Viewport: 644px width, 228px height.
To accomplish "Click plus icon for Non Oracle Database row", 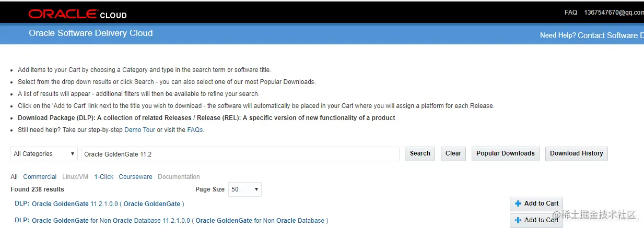I will point(518,220).
